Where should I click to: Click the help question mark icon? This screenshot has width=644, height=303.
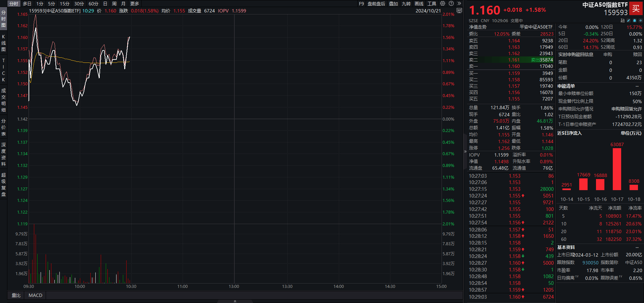pos(451,3)
